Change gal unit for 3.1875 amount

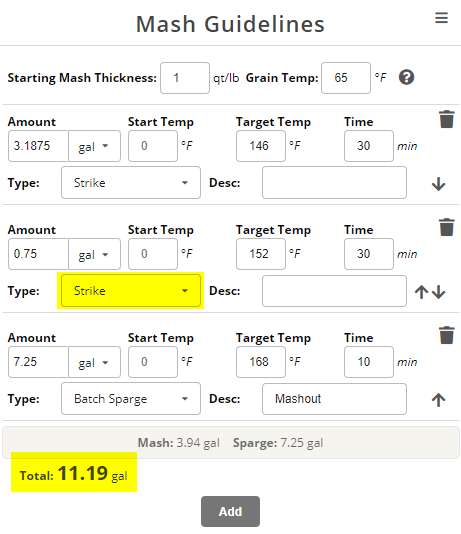tap(94, 146)
